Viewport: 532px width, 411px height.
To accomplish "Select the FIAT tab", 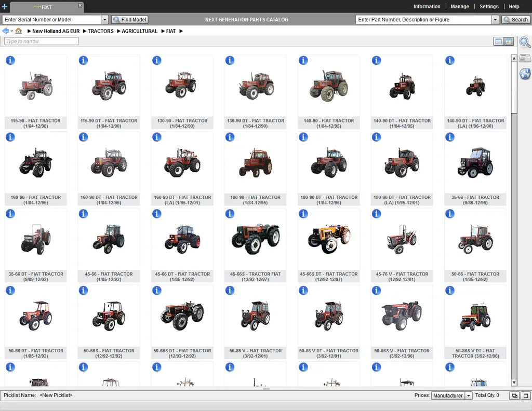I will (x=46, y=7).
